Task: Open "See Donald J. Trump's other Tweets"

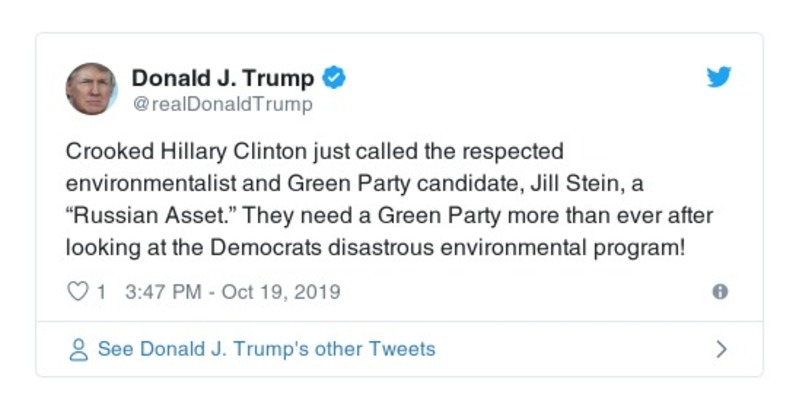Action: pyautogui.click(x=266, y=349)
